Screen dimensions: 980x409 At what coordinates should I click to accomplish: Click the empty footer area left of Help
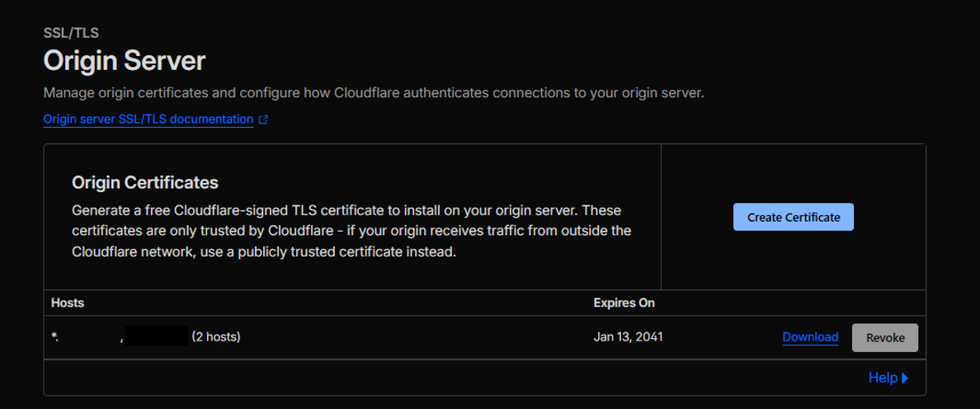tap(412, 378)
